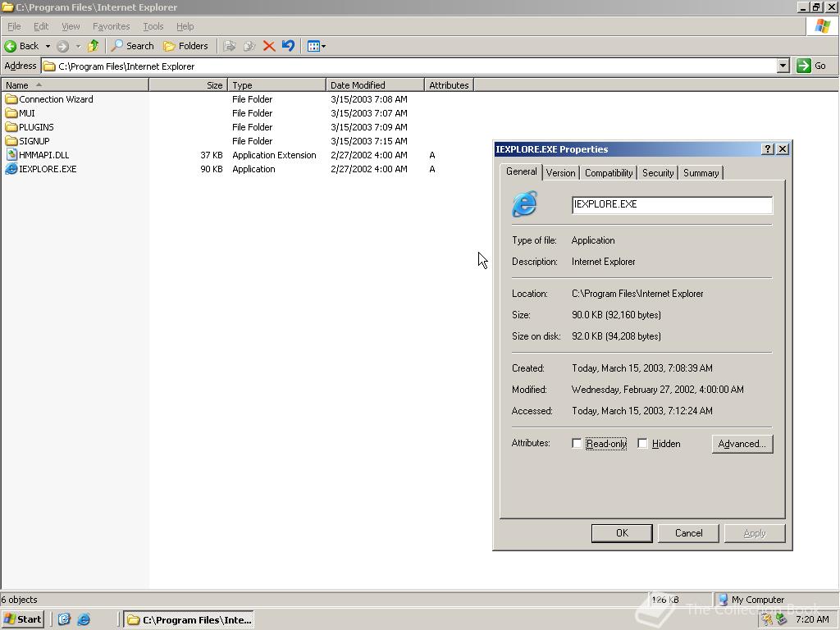
Task: Click the Internet Explorer icon in Properties
Action: pyautogui.click(x=524, y=204)
